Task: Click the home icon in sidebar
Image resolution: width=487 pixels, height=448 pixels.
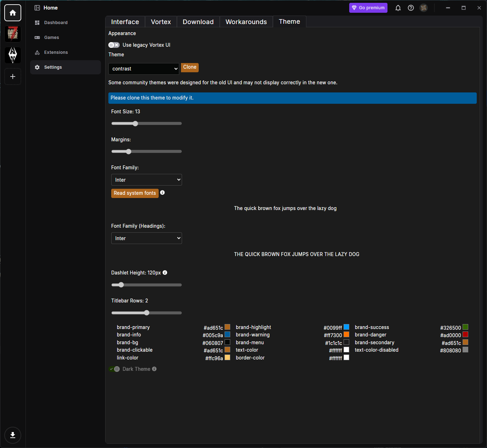Action: pos(13,13)
